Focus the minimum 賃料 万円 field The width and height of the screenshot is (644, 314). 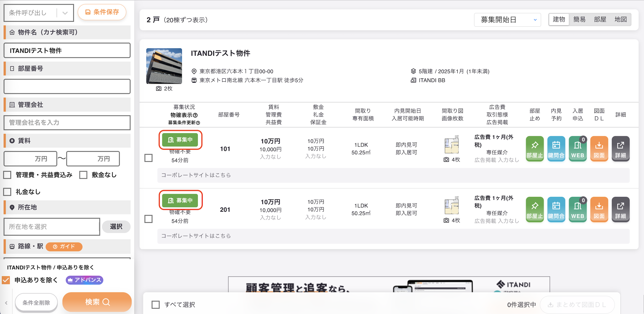[30, 158]
